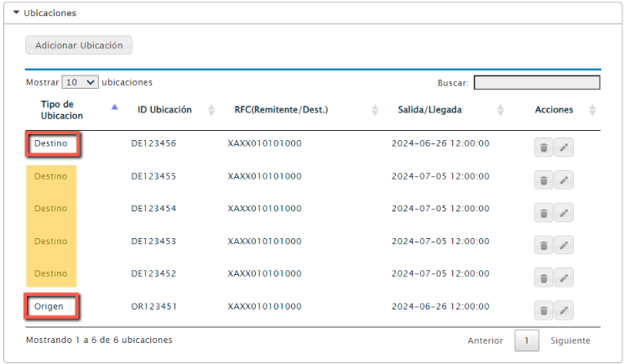The height and width of the screenshot is (364, 624).
Task: Open the Mostrar entries count dropdown
Action: click(80, 82)
